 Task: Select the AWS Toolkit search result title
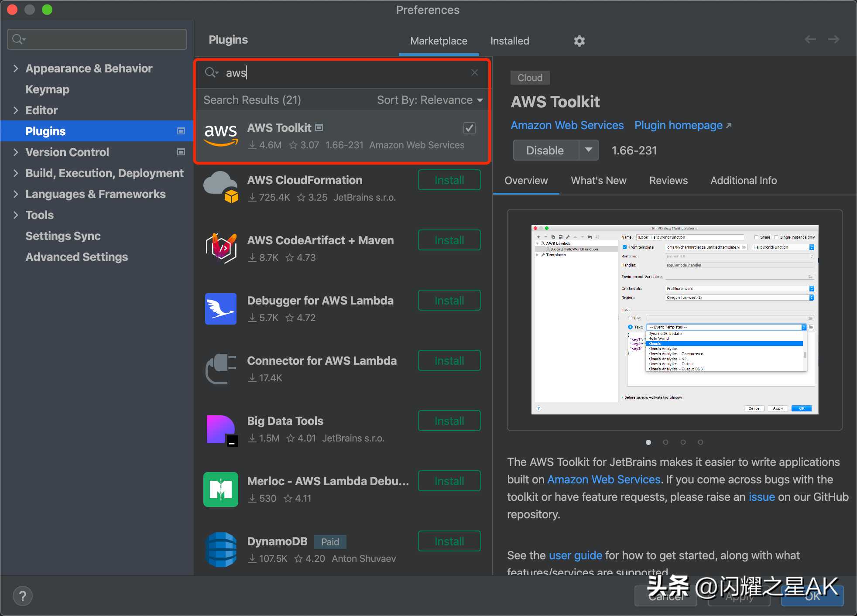point(279,127)
